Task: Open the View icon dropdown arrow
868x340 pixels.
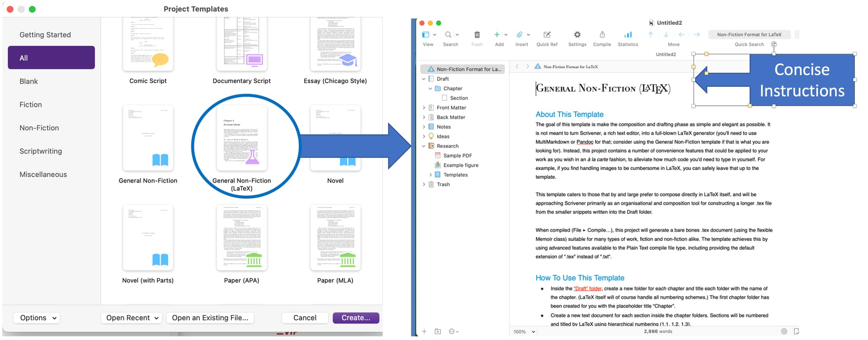Action: click(434, 35)
